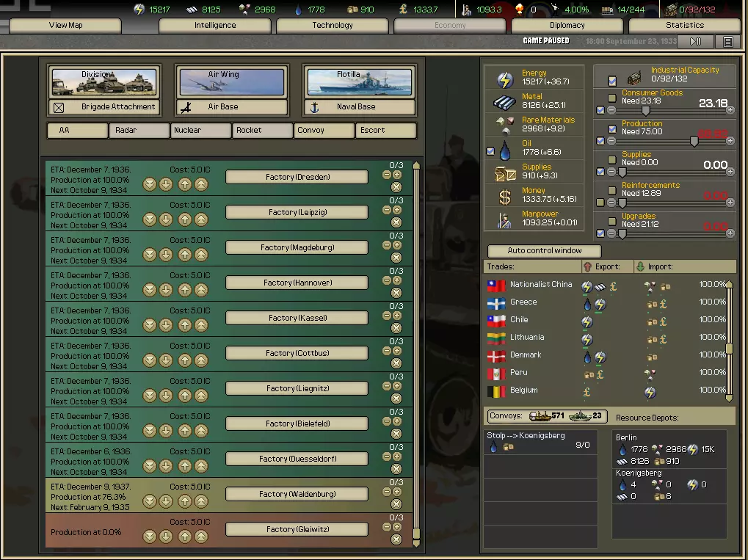Click the Energy lightning bolt resource icon

pyautogui.click(x=505, y=79)
